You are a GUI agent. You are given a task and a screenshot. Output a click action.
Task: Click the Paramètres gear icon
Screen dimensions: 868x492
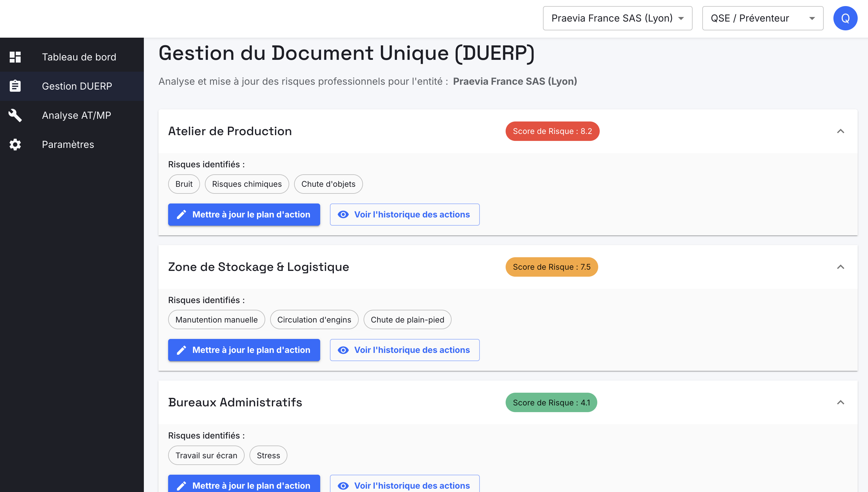click(15, 144)
